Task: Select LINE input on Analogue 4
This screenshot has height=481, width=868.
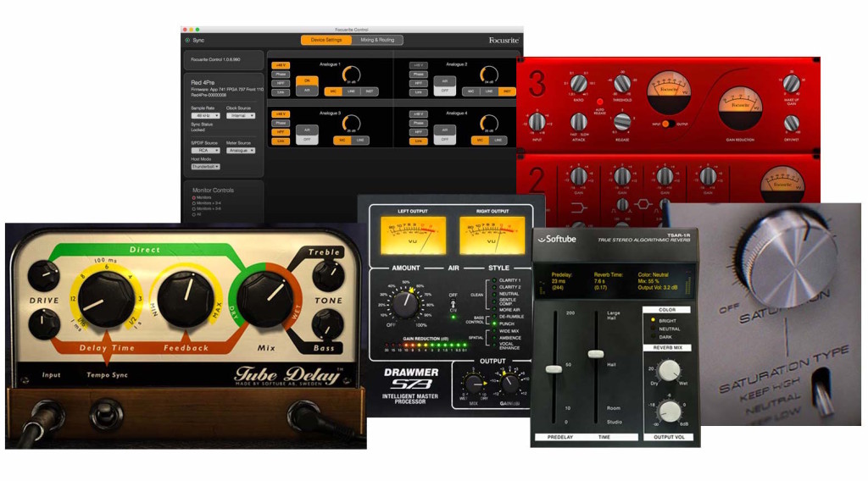Action: coord(498,141)
